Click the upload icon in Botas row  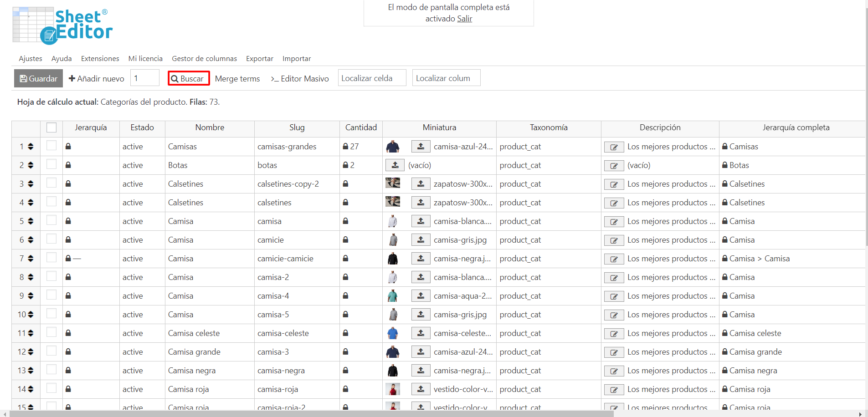click(x=395, y=165)
